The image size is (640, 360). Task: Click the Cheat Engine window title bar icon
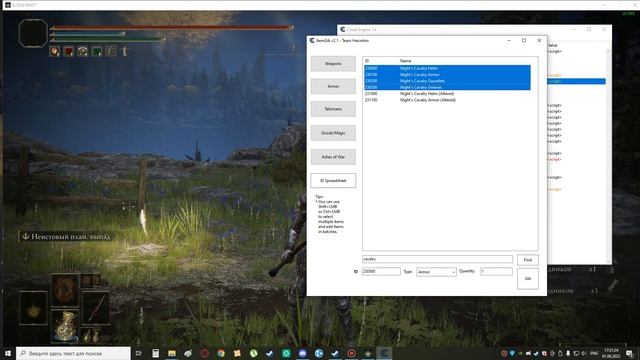tap(343, 29)
